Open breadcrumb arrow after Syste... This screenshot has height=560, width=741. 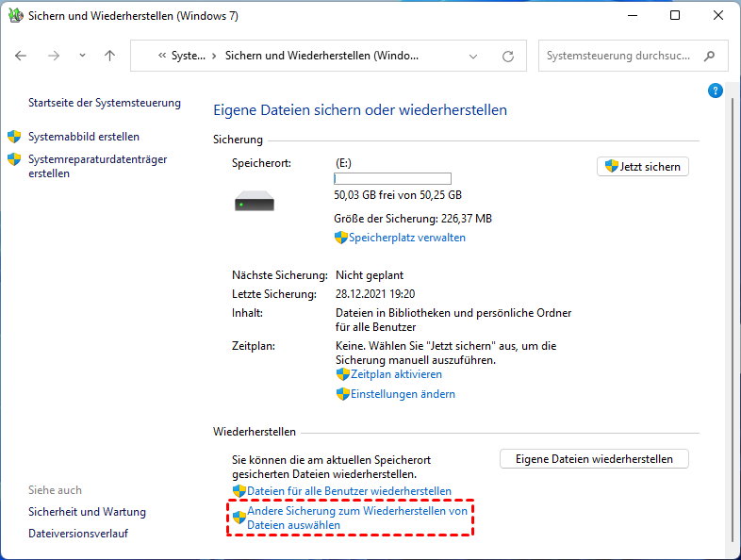coord(214,56)
